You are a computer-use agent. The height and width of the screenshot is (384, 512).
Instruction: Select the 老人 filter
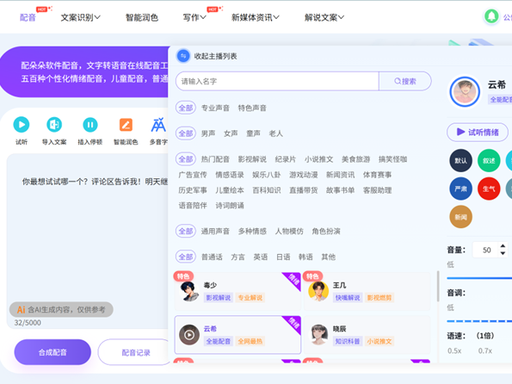tap(276, 134)
